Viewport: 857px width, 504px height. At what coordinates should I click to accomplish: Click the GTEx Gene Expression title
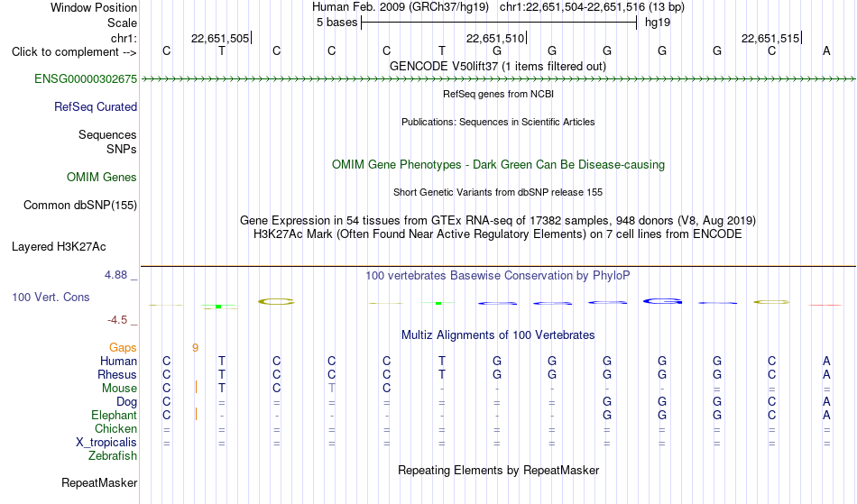point(498,220)
